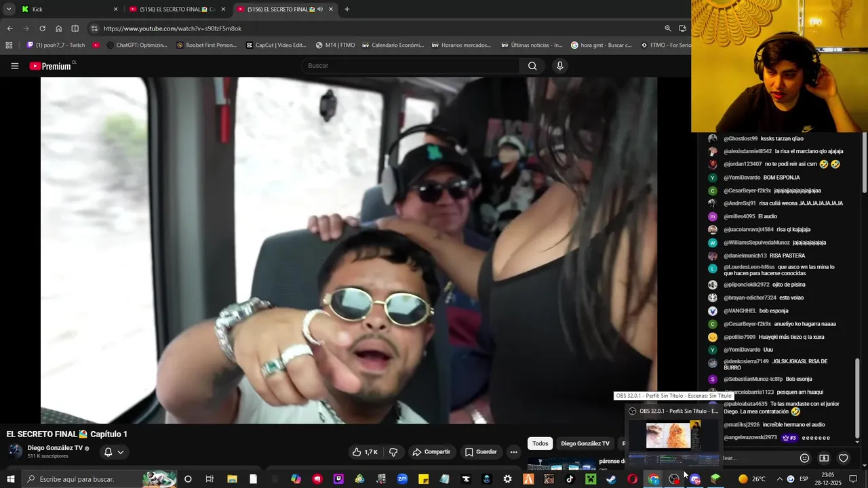
Task: Show hidden system tray icons
Action: (778, 479)
